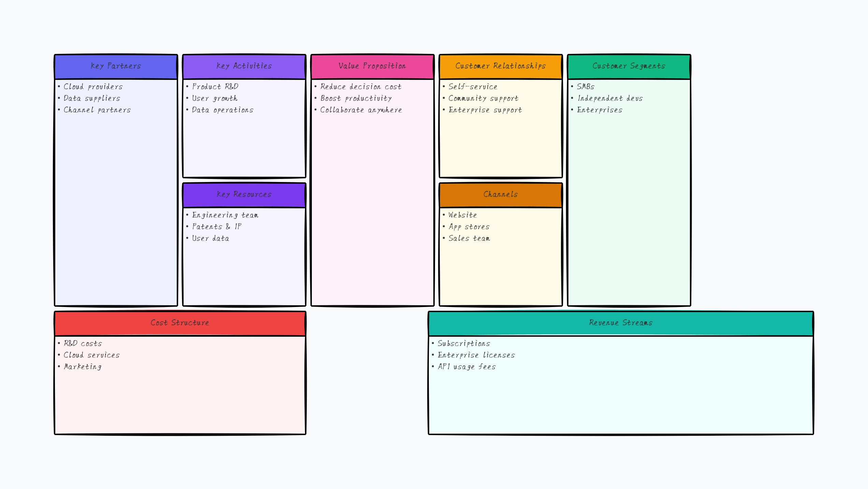The width and height of the screenshot is (868, 489).
Task: Select the Cost Structure header
Action: point(180,322)
